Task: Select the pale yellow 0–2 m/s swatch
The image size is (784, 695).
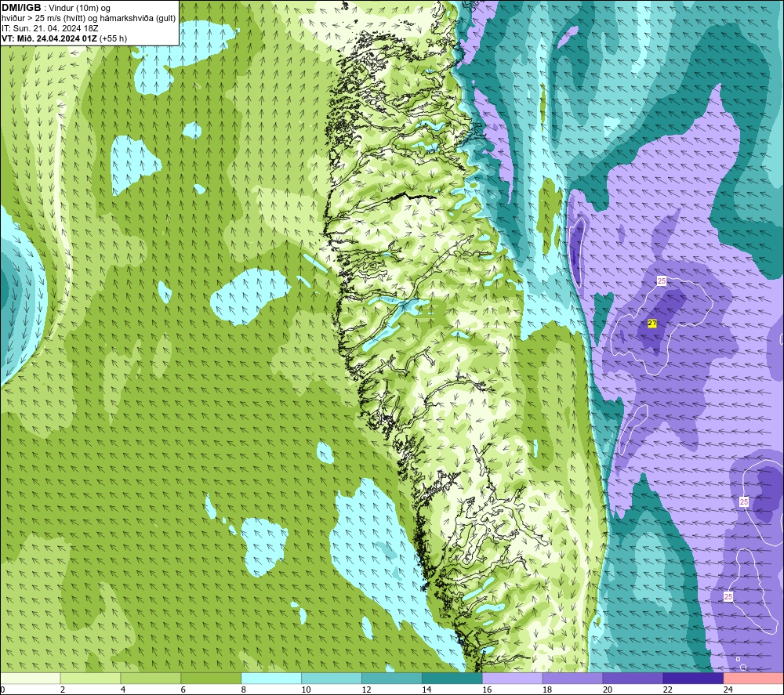Action: [x=30, y=679]
